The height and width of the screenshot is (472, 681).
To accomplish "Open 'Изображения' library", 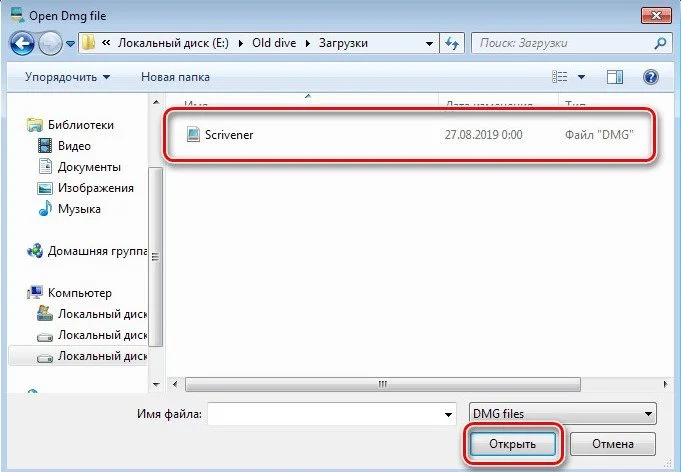I will tap(86, 188).
